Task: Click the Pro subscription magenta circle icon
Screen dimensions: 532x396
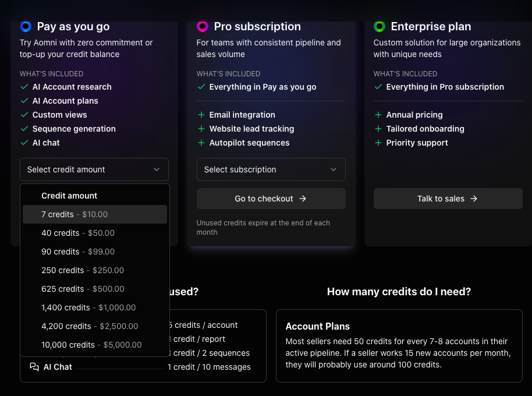Action: (203, 26)
